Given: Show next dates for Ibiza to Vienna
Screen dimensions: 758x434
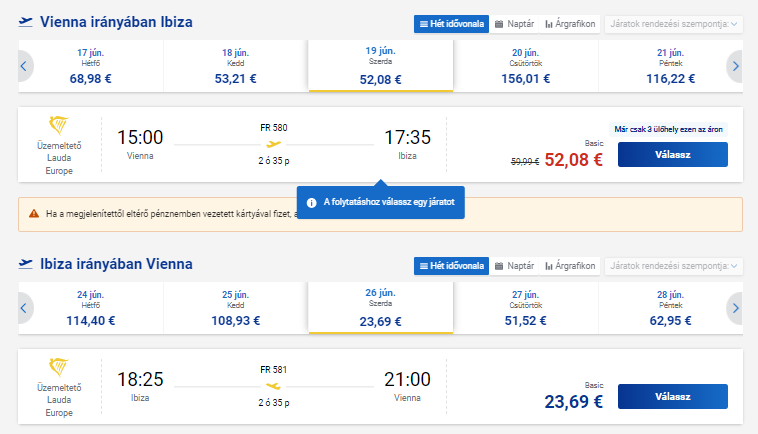Looking at the screenshot, I should [x=735, y=308].
